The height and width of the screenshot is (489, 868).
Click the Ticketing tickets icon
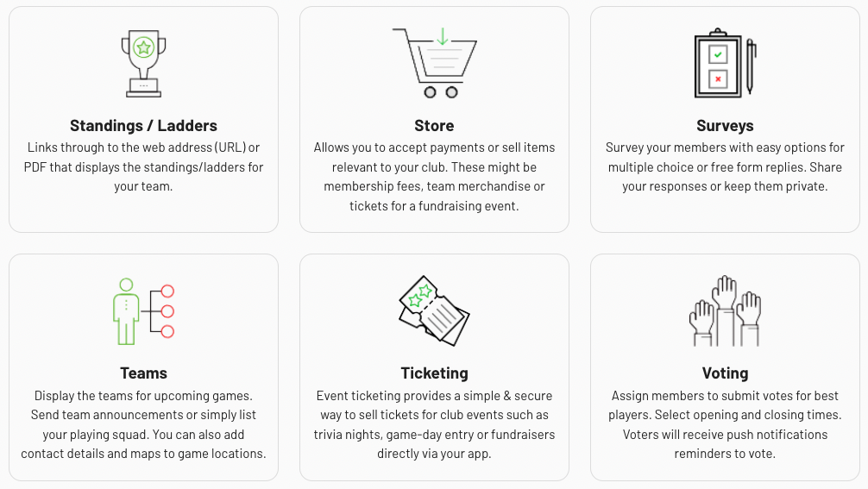(434, 310)
